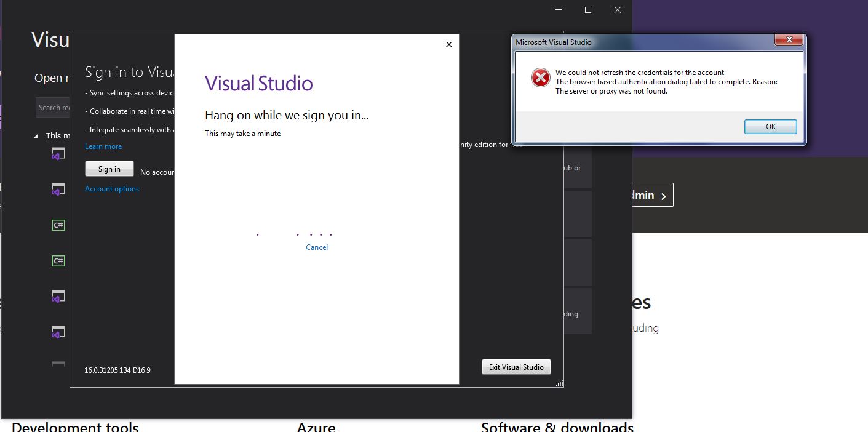Image resolution: width=868 pixels, height=432 pixels.
Task: Open Account options link
Action: [112, 189]
